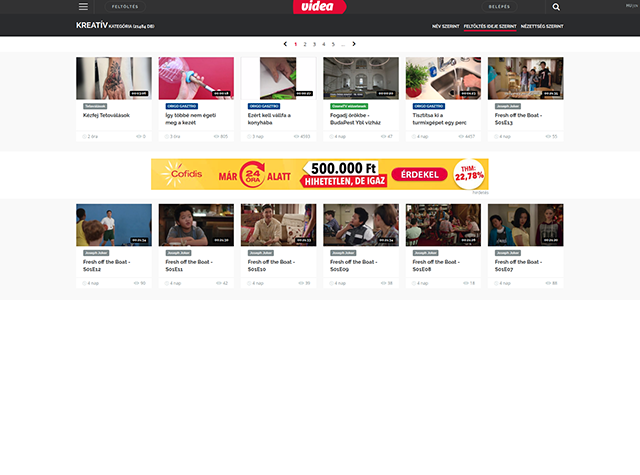Open Fresh off the Boat S01E09 thumbnail
The image size is (640, 475).
tap(361, 225)
